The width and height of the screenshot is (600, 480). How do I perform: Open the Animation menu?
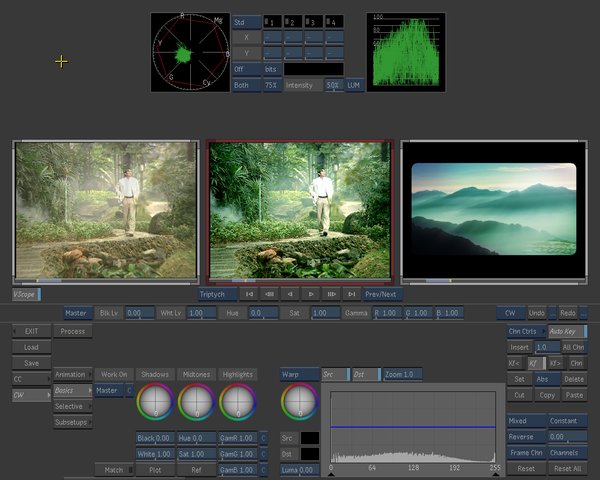pyautogui.click(x=70, y=374)
